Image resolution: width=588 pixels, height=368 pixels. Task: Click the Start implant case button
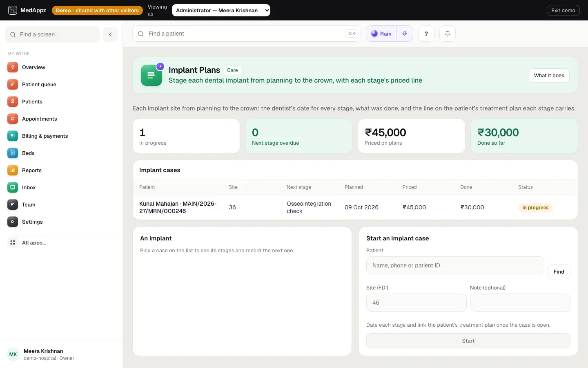(x=468, y=341)
